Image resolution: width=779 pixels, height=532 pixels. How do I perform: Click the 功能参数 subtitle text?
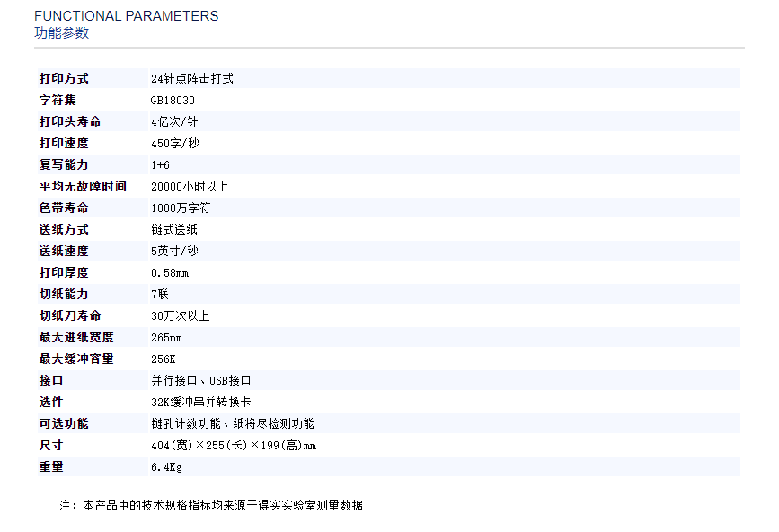tap(62, 33)
